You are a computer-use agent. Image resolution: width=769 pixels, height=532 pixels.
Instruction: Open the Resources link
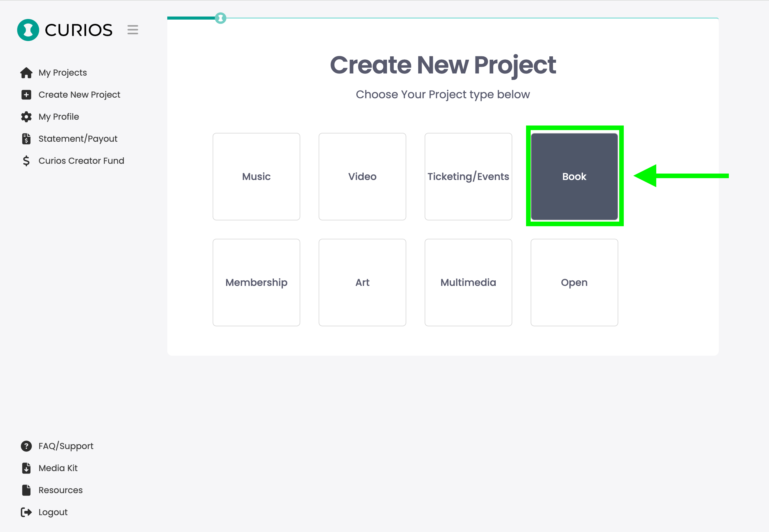click(x=61, y=490)
